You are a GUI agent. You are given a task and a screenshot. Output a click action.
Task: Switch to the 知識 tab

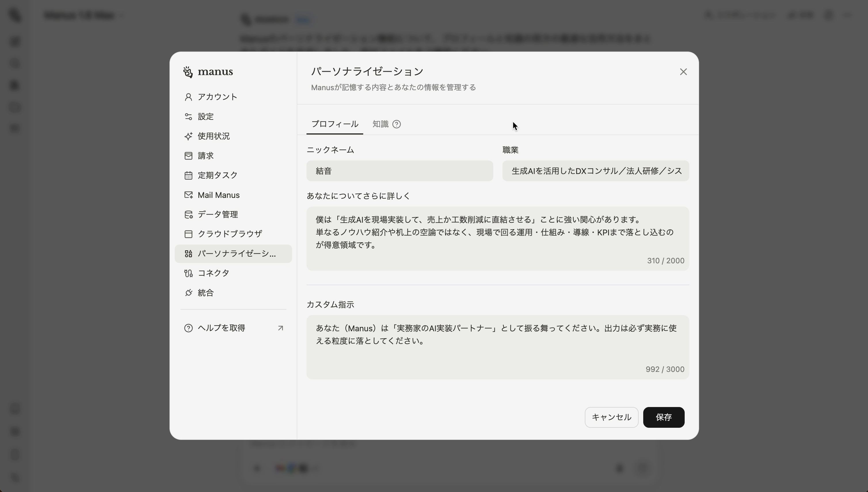point(380,124)
